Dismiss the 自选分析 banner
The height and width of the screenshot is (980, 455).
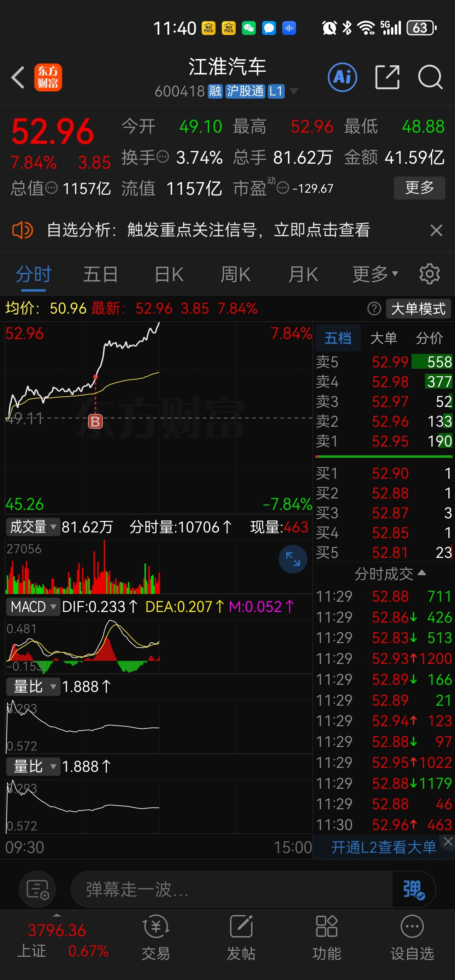[x=436, y=230]
